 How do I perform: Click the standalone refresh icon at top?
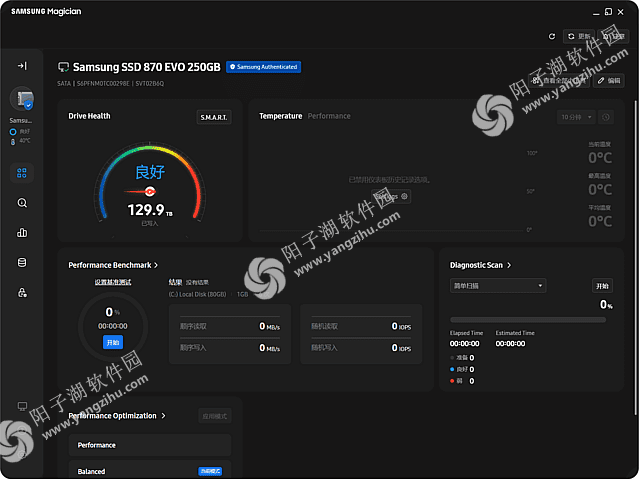coord(552,36)
